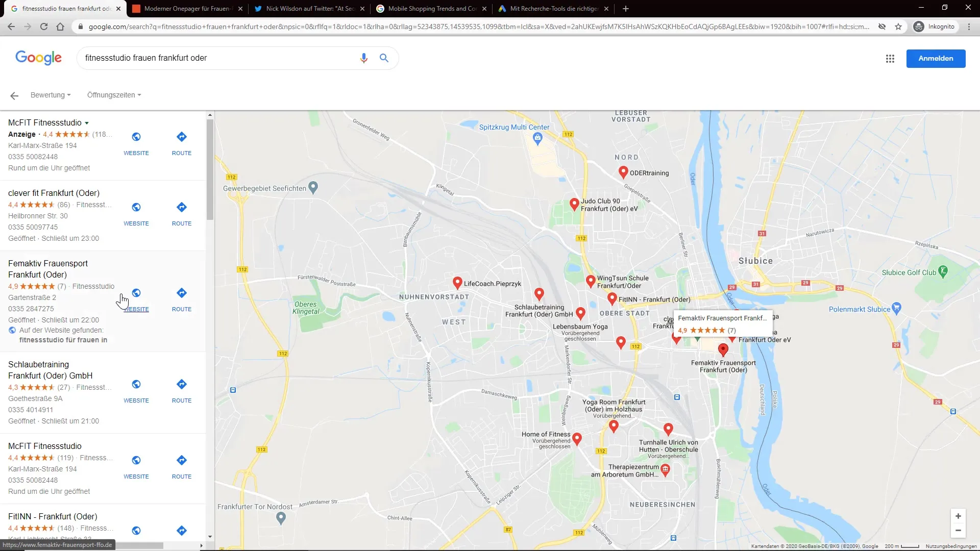This screenshot has width=980, height=551.
Task: Click the WingTsun Schule map pin
Action: pos(591,281)
